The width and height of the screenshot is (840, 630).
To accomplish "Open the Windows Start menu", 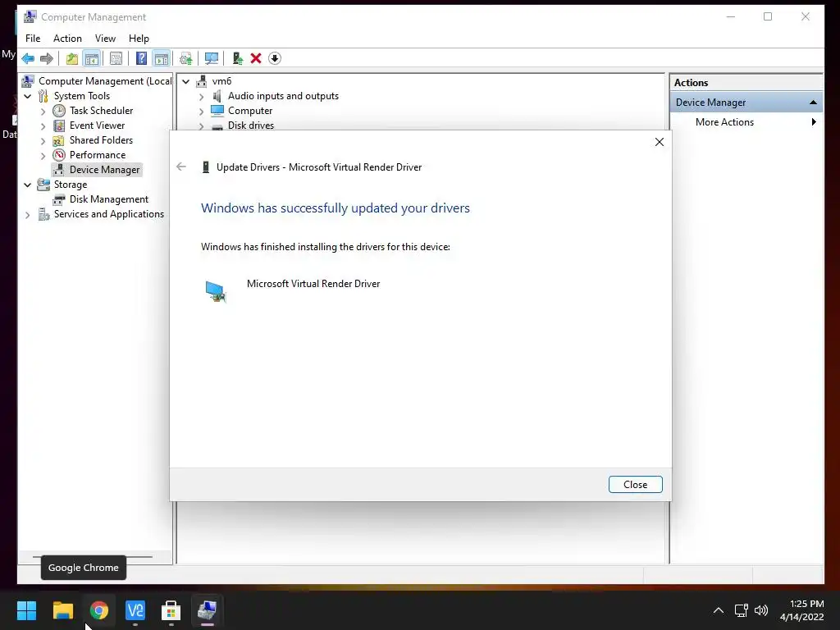I will pyautogui.click(x=26, y=610).
